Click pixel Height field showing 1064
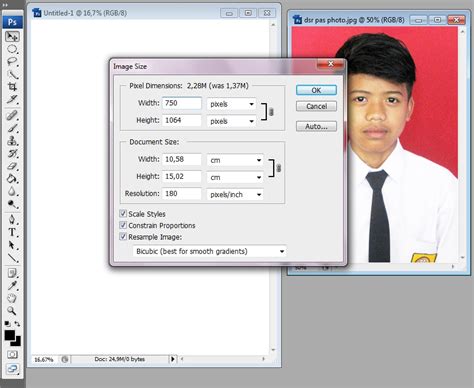This screenshot has height=388, width=474. (182, 120)
